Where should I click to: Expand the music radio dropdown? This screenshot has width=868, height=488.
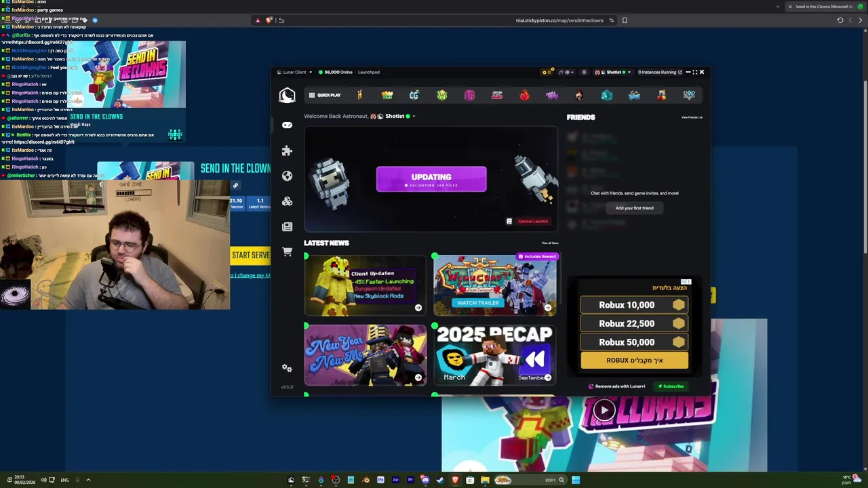[568, 72]
